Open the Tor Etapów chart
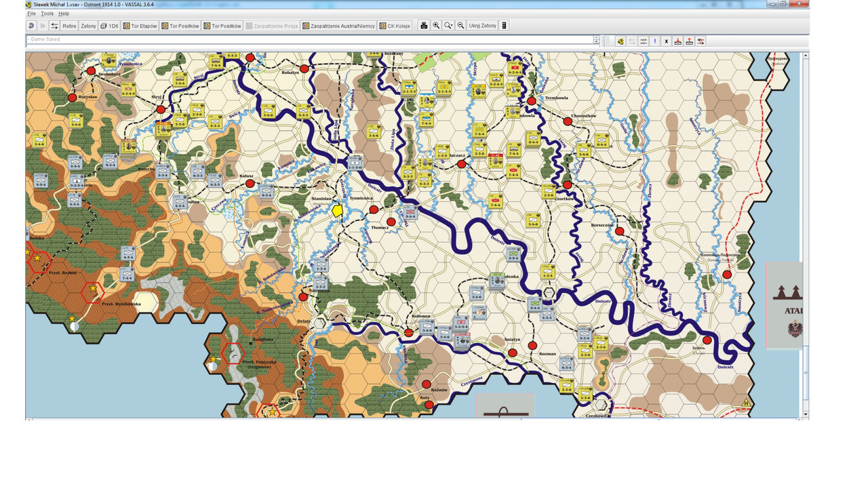 (x=140, y=26)
